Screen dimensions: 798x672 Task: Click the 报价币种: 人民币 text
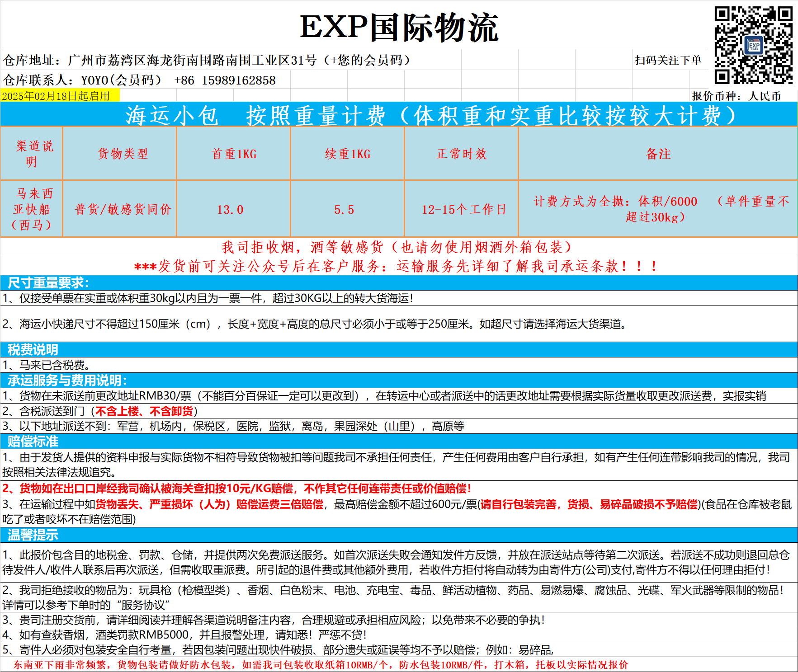coord(737,96)
